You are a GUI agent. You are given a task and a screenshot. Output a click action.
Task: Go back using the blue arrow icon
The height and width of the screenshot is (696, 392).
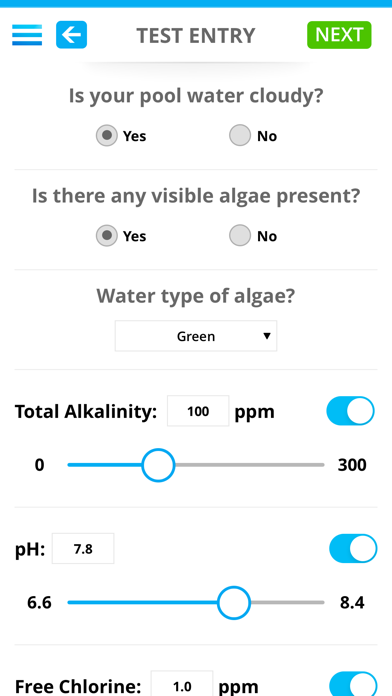point(71,35)
